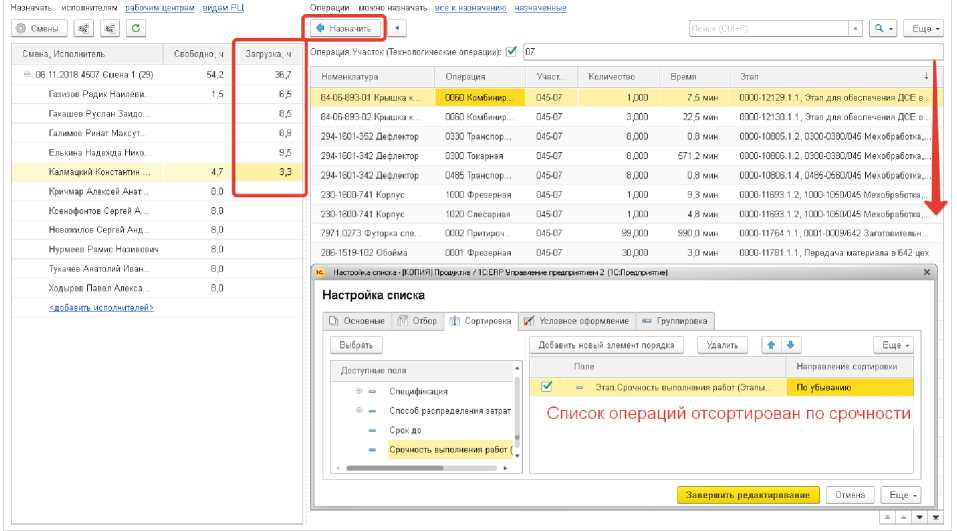
Task: Click the добавить исполнителей link
Action: 100,307
